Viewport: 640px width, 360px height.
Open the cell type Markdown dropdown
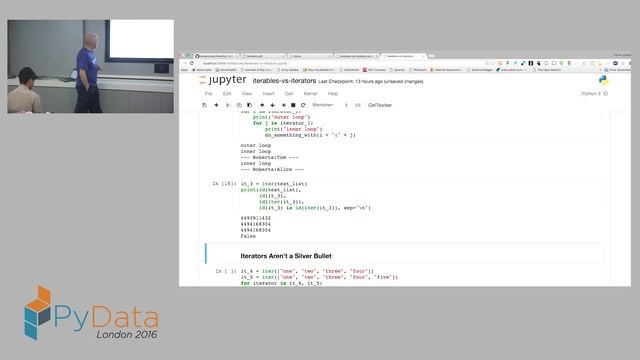coord(330,105)
